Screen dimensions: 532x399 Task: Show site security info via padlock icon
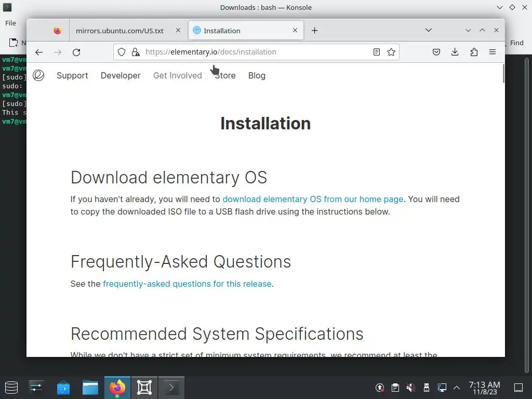[136, 52]
